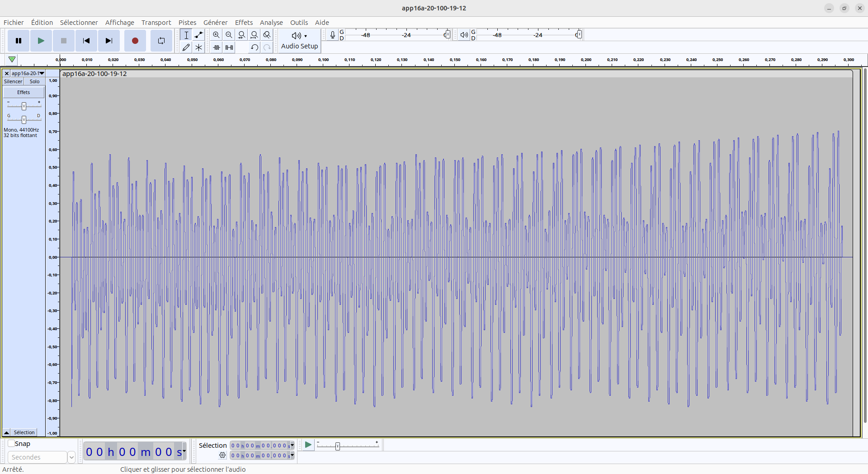The height and width of the screenshot is (474, 868).
Task: Click the Record button
Action: coord(135,41)
